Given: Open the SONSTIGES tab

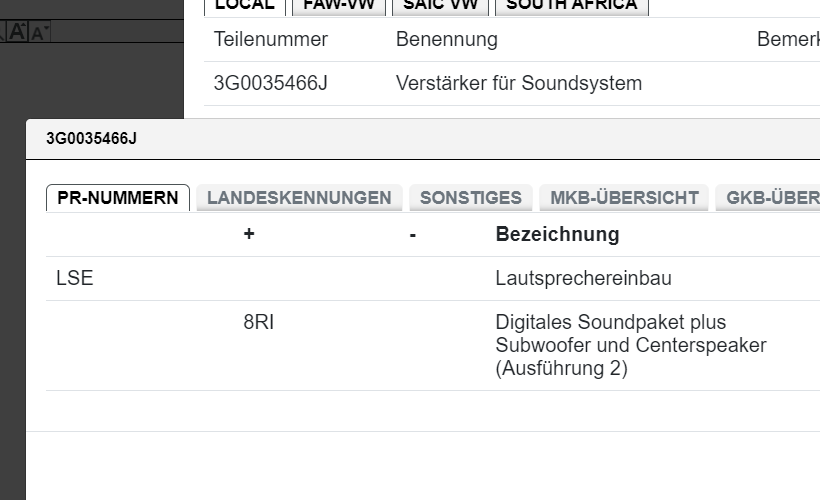Looking at the screenshot, I should click(470, 198).
